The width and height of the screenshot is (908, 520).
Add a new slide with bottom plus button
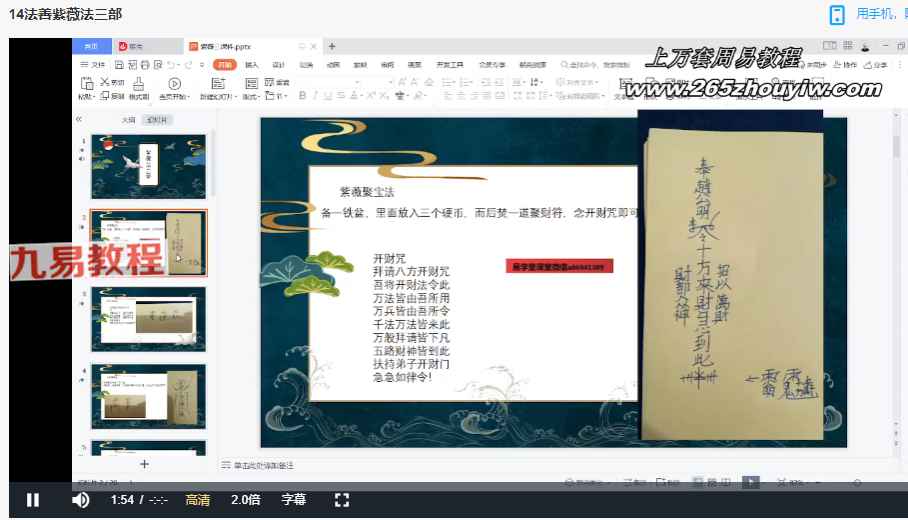[x=144, y=464]
